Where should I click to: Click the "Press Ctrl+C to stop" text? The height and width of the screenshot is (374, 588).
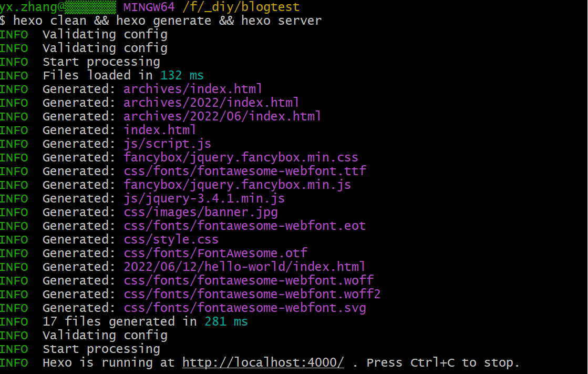tap(442, 362)
